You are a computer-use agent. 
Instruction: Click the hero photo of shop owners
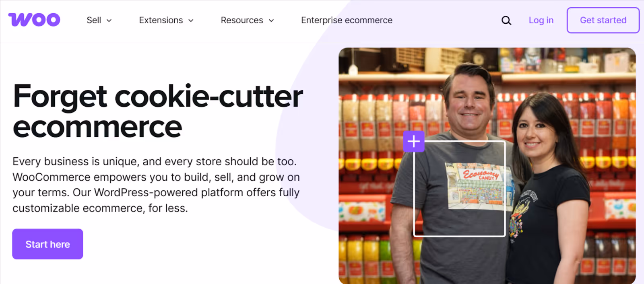click(487, 166)
